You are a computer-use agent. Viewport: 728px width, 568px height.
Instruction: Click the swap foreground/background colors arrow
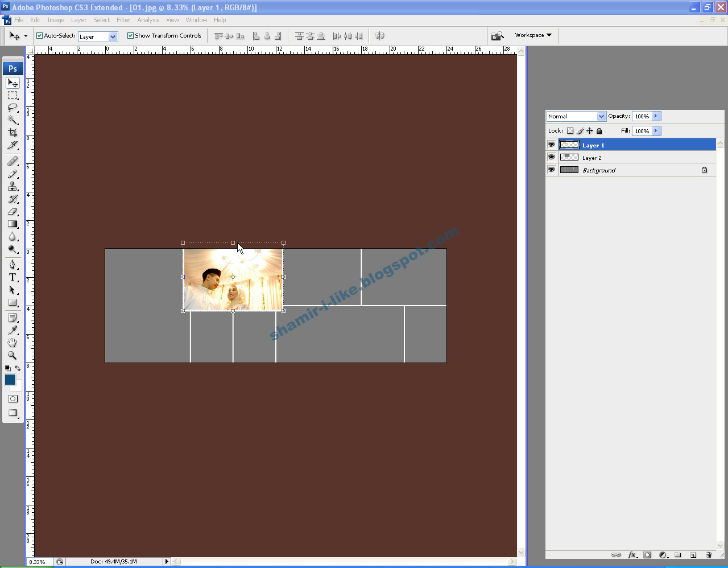click(18, 368)
